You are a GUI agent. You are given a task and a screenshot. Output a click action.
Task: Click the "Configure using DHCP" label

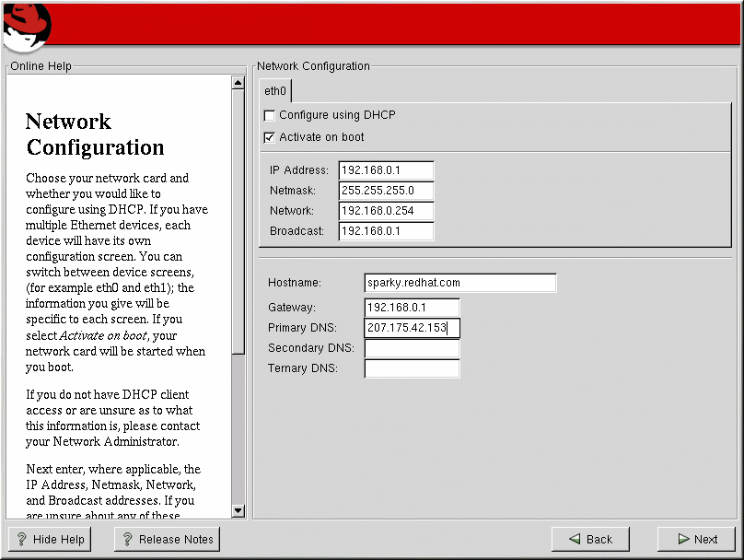coord(337,115)
